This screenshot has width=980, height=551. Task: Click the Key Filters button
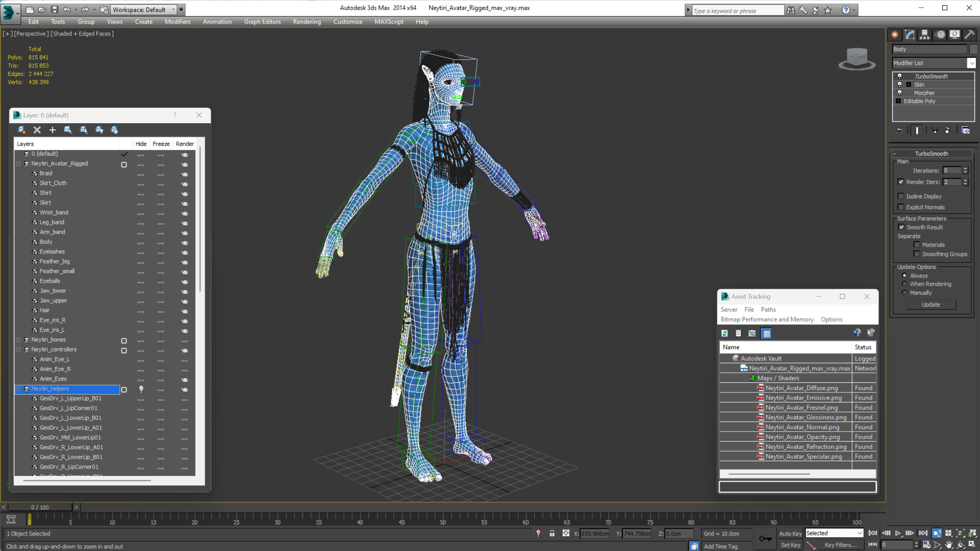841,545
